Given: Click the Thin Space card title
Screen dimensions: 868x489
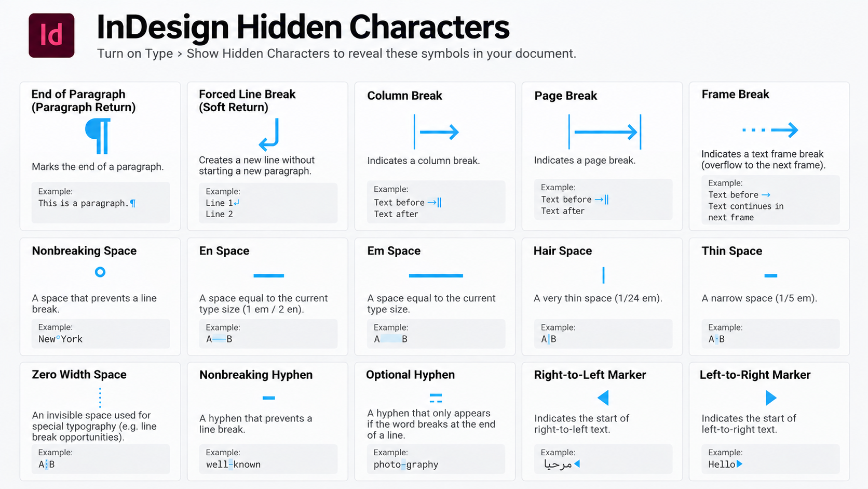Looking at the screenshot, I should tap(732, 251).
